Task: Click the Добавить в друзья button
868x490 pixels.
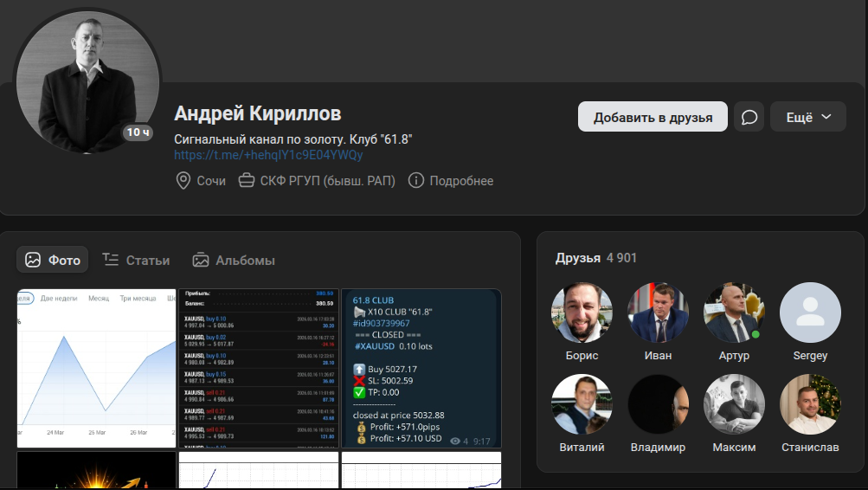Action: [653, 117]
